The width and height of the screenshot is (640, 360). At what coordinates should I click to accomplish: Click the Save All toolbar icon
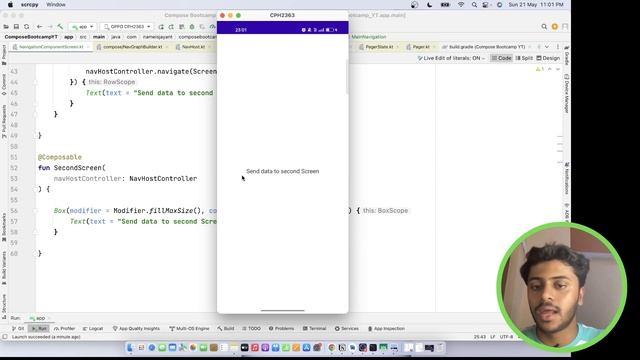click(x=16, y=27)
